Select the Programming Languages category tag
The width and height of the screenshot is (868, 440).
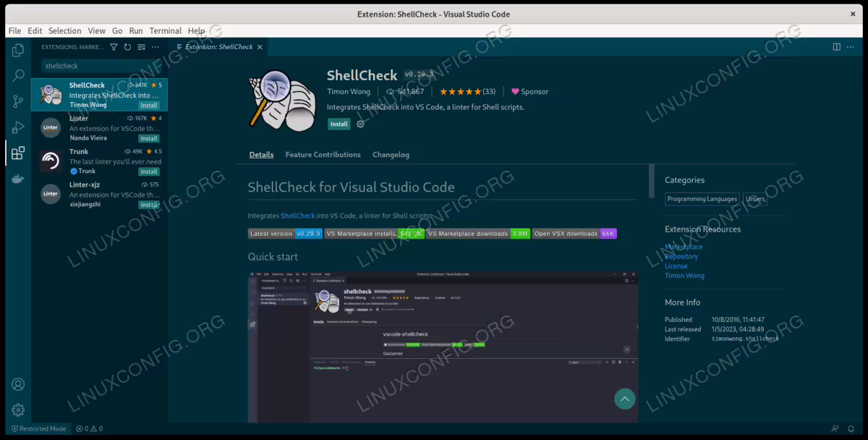click(702, 199)
